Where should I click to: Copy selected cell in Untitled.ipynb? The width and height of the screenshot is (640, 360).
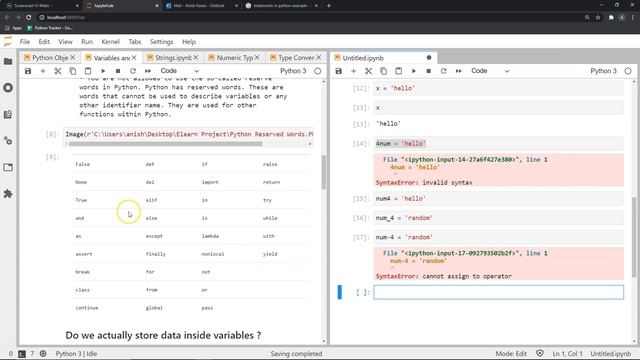coord(384,71)
